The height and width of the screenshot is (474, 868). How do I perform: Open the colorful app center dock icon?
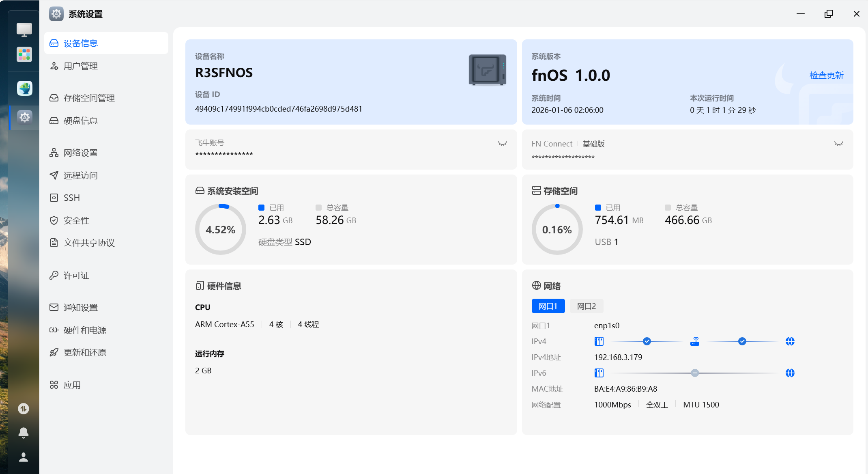(24, 54)
